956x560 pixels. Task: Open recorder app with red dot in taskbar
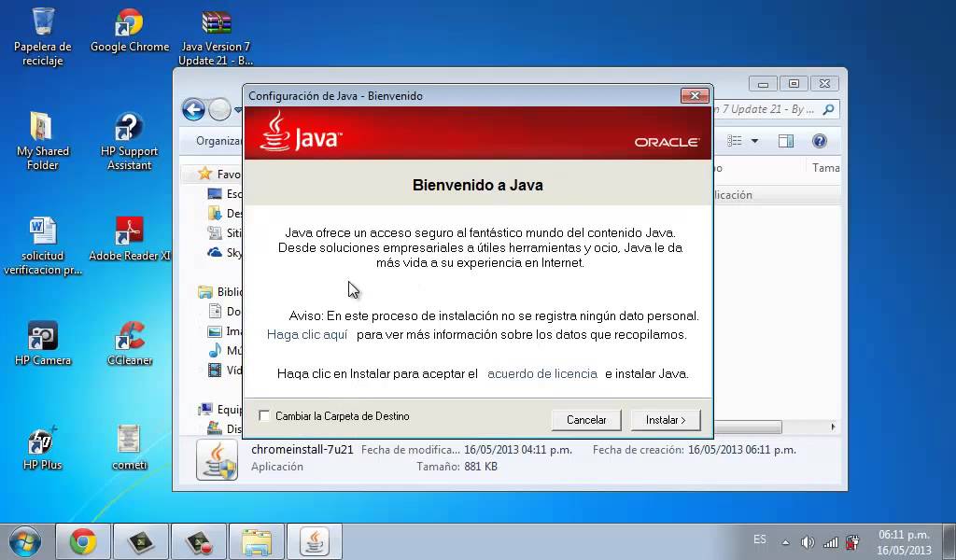pos(199,541)
